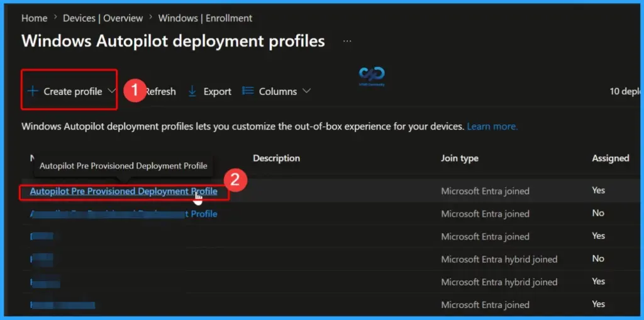
Task: Sort by the Description column header
Action: pyautogui.click(x=277, y=158)
